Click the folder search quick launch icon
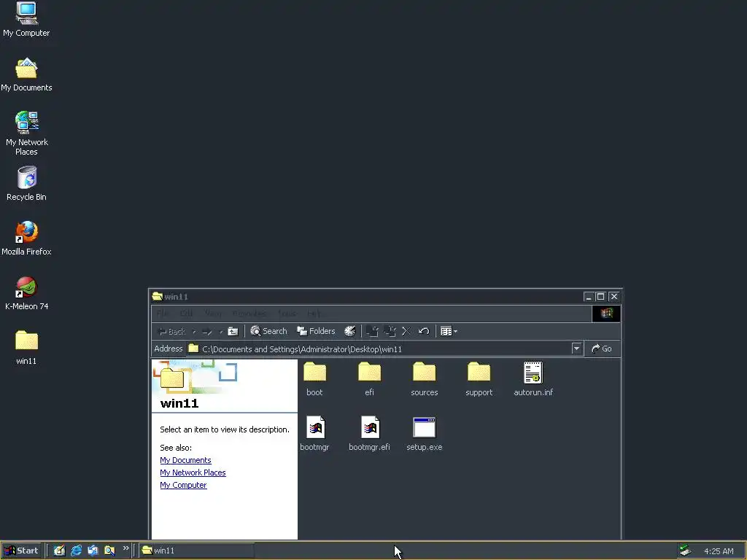 (x=109, y=551)
